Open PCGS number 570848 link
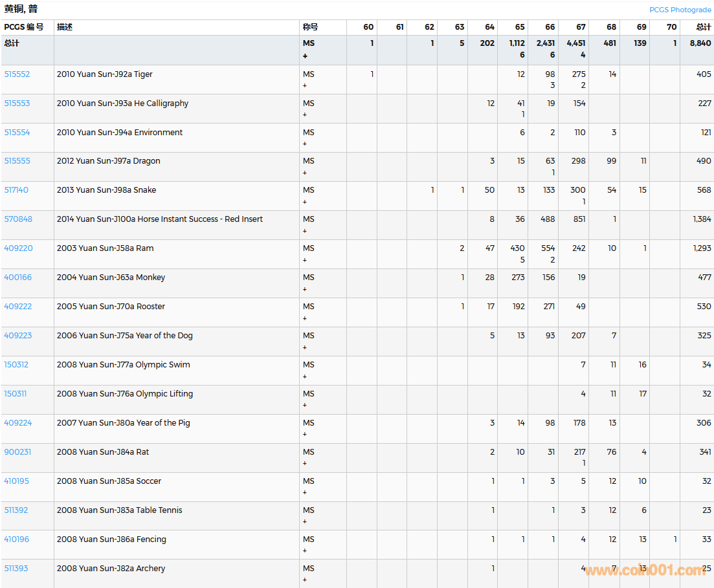Screen dimensions: 714x588 (x=17, y=219)
